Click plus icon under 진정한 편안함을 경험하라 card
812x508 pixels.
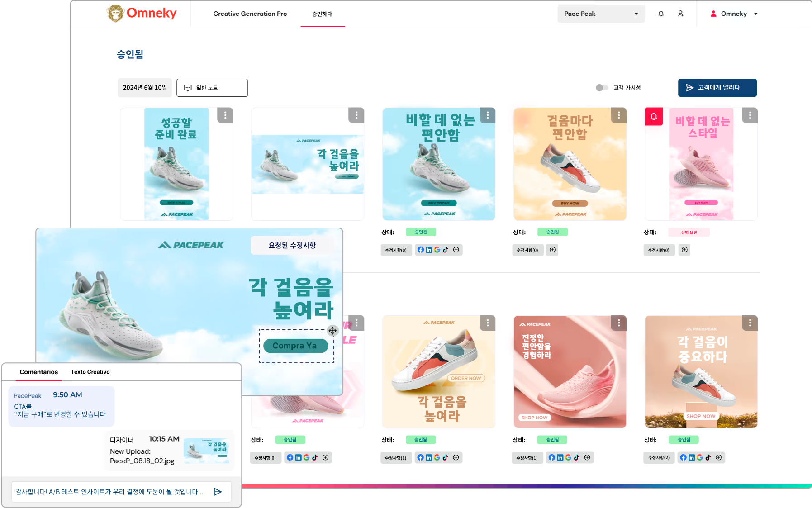[x=587, y=457]
